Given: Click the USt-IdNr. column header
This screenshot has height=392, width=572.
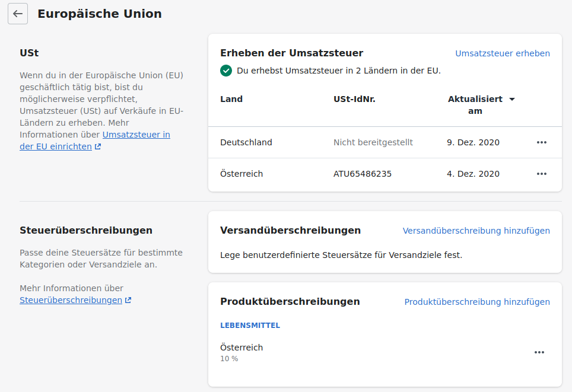Looking at the screenshot, I should 354,99.
